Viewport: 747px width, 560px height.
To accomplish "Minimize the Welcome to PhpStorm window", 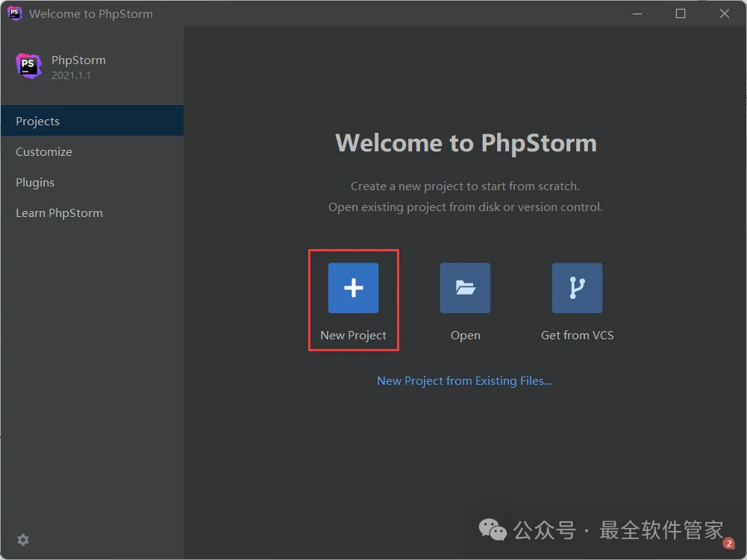I will [x=637, y=13].
